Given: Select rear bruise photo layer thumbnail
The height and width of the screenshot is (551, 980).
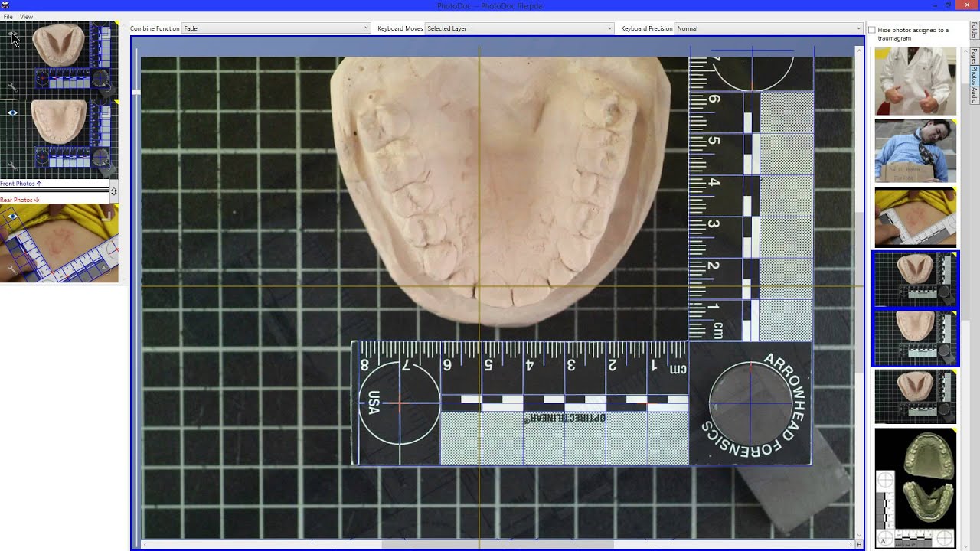Looking at the screenshot, I should (x=59, y=243).
